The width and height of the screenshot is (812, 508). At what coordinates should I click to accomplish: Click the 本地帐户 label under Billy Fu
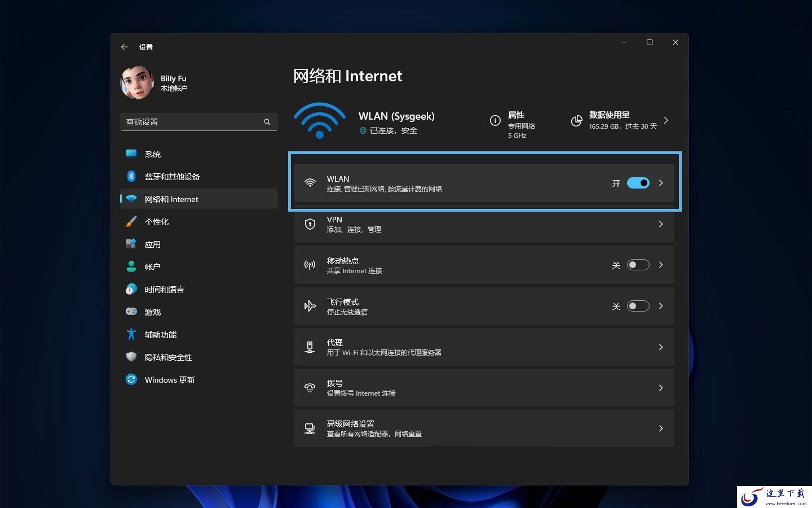pyautogui.click(x=174, y=89)
